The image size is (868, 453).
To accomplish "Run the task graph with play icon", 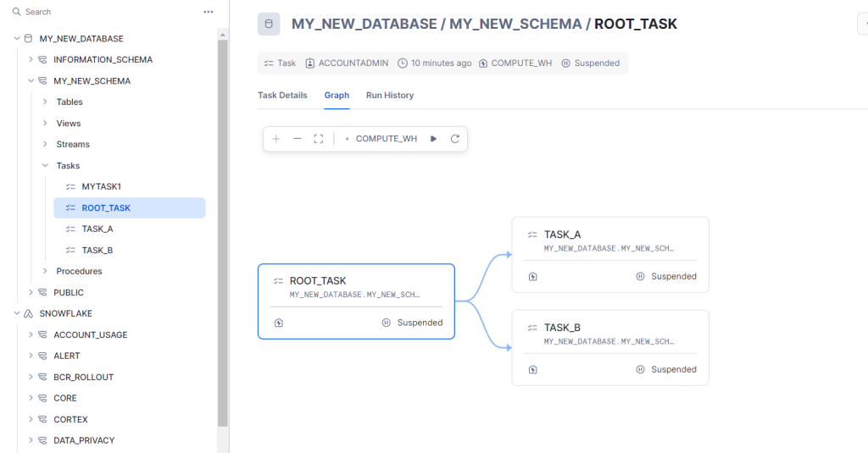I will click(433, 139).
